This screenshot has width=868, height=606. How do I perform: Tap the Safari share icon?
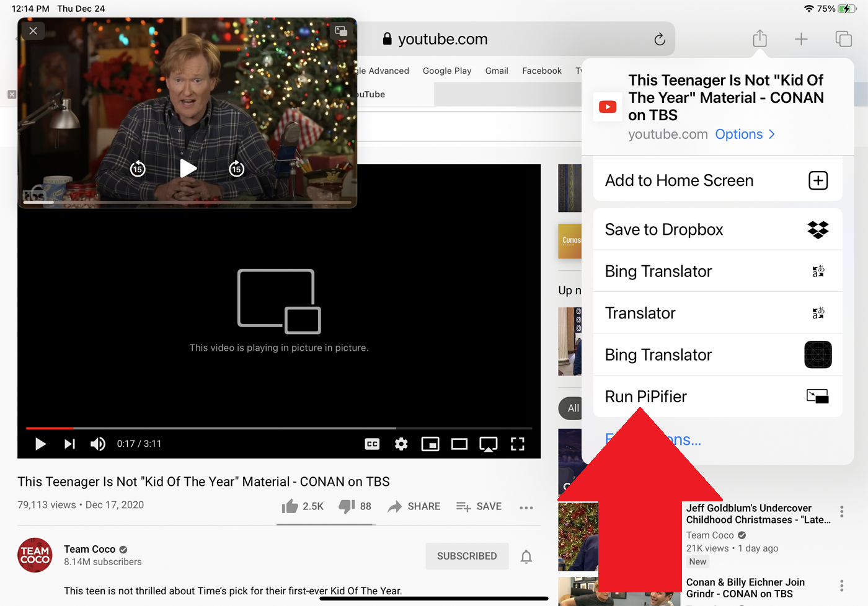(759, 38)
